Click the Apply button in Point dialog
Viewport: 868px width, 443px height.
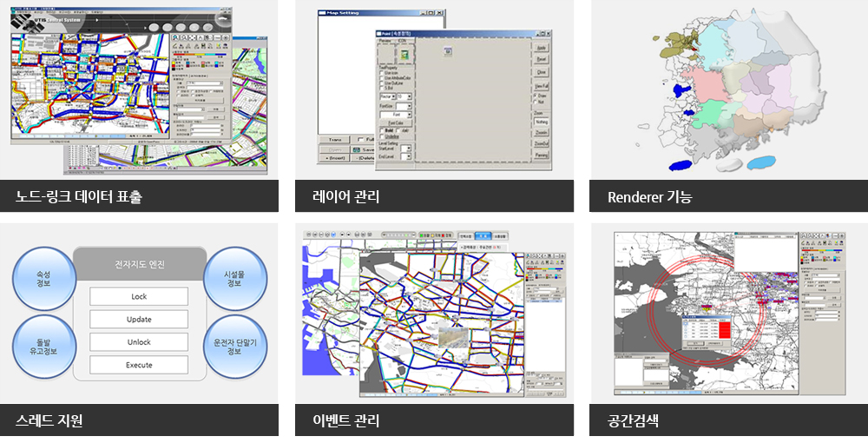tap(542, 48)
